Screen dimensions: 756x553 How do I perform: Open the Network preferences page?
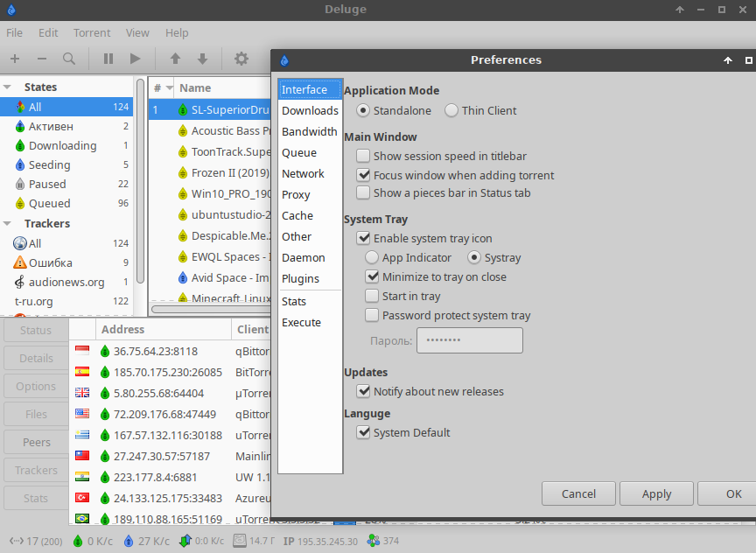coord(310,173)
